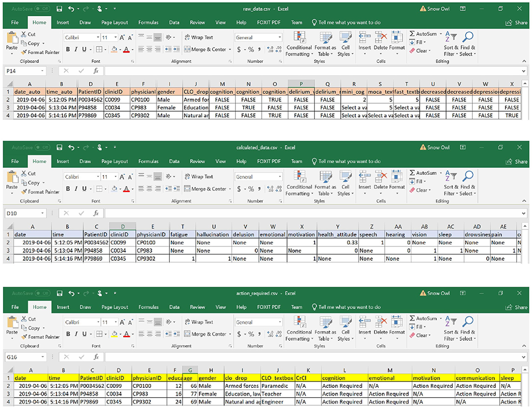Click Insert cells icon in raw_data.csv ribbon
The width and height of the screenshot is (532, 407).
click(x=365, y=37)
